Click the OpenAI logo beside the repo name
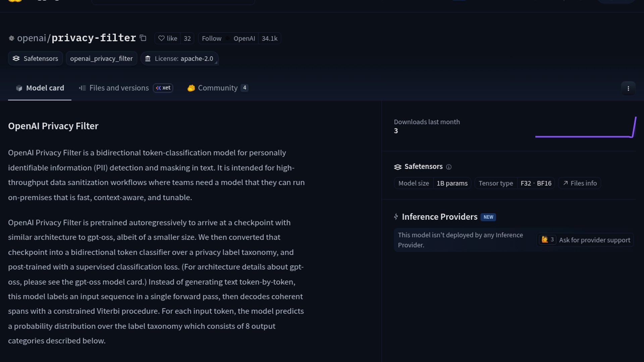Screen dimensions: 644x362 (x=11, y=38)
